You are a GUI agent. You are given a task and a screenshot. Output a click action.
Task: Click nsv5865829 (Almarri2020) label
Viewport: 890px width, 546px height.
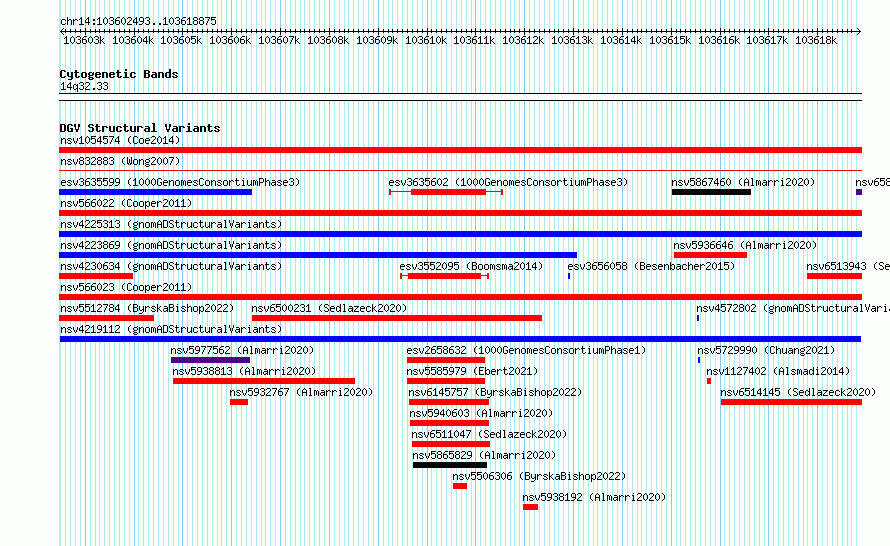(x=484, y=455)
